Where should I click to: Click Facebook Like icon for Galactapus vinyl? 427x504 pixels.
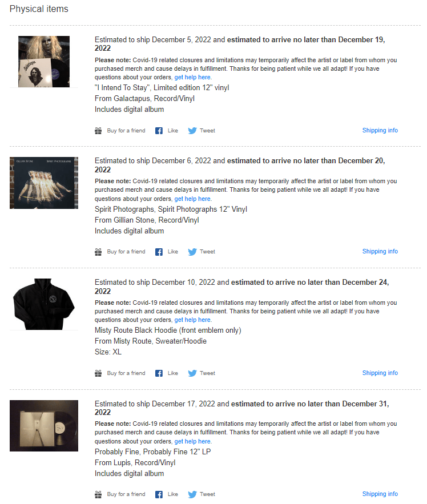coord(159,131)
